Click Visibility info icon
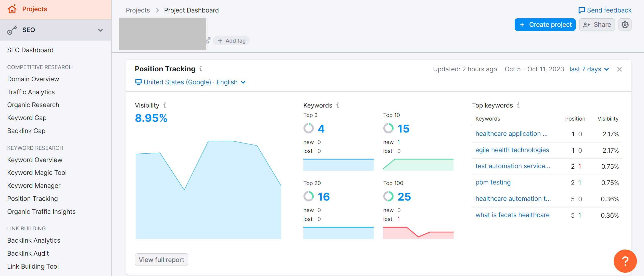Screen dimensions: 644x276 tap(165, 105)
